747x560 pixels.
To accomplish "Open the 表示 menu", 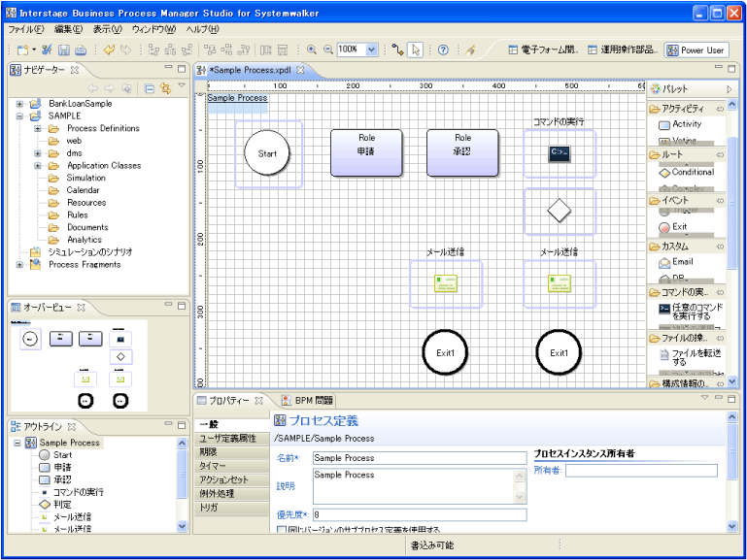I will pyautogui.click(x=107, y=29).
